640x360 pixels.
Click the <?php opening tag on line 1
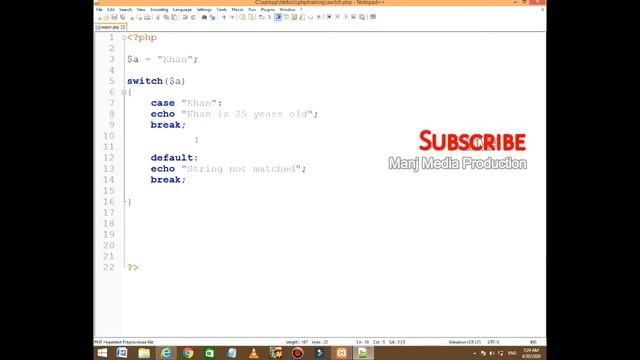click(x=142, y=38)
